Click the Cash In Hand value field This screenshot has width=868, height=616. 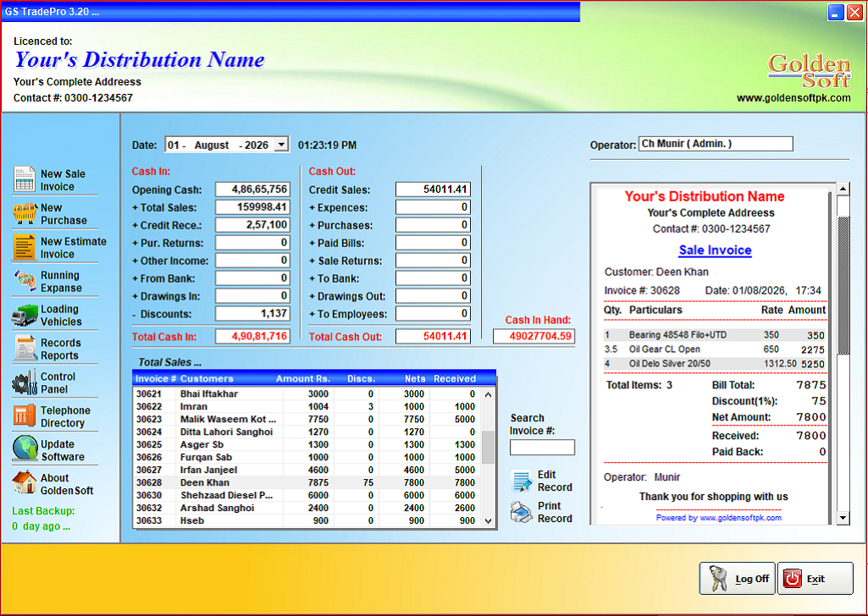click(534, 336)
